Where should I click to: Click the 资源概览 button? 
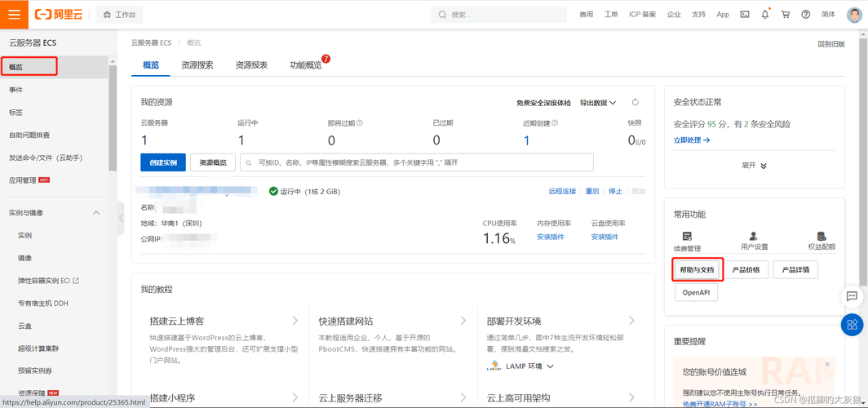pos(213,162)
